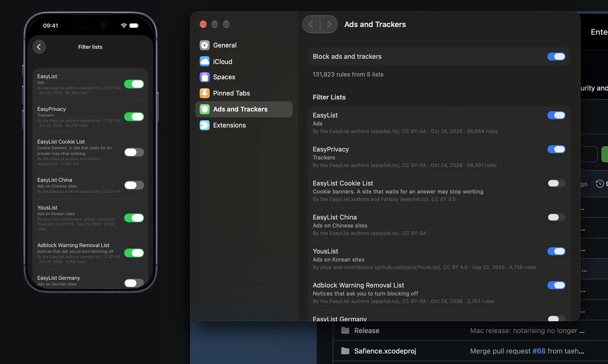Turn on EasyList China switch on phone
608x364 pixels.
pos(134,185)
